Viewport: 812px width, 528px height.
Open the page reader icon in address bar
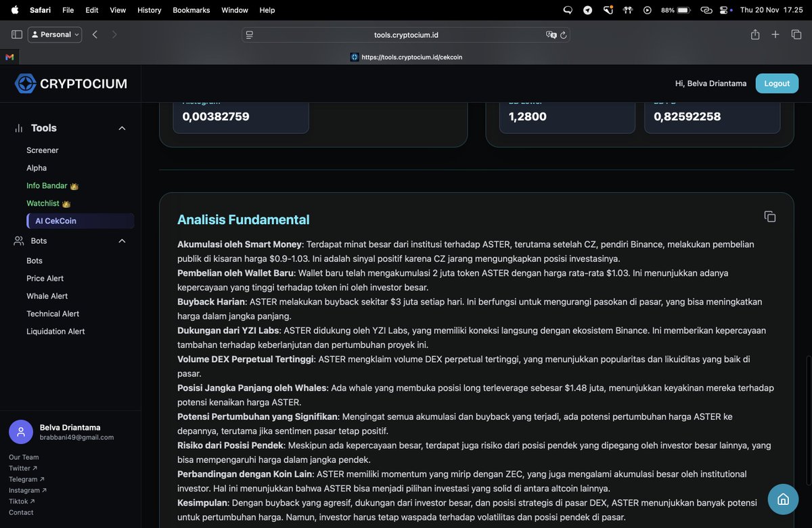click(250, 35)
